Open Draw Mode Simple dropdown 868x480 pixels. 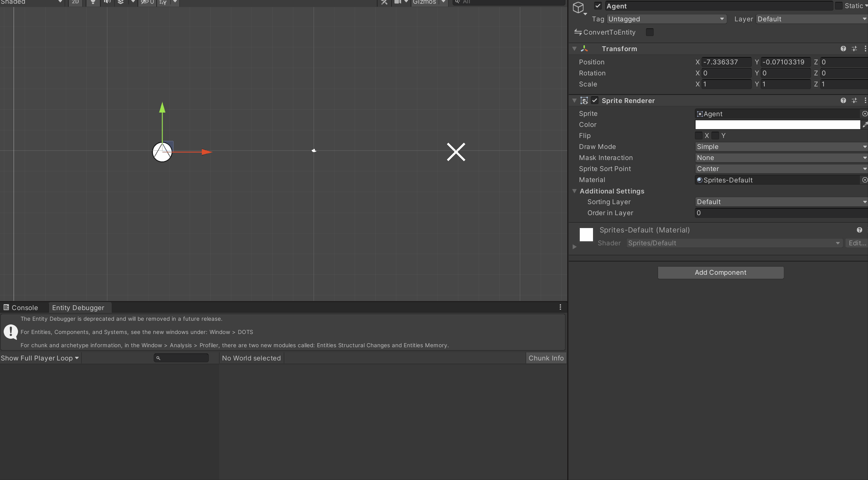[781, 147]
